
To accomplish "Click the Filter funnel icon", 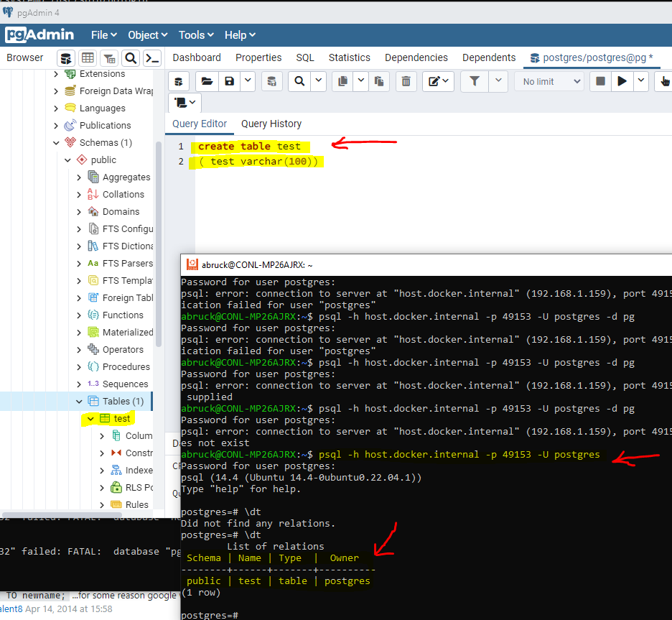I will coord(475,81).
